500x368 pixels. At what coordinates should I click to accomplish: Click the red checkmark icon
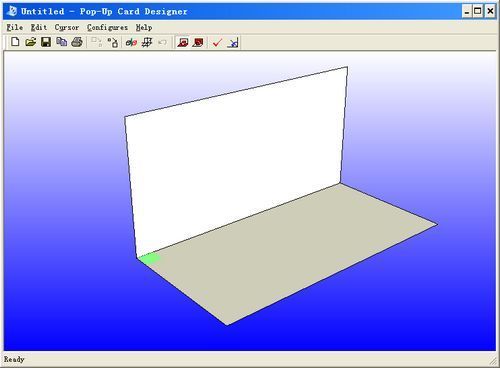point(217,42)
